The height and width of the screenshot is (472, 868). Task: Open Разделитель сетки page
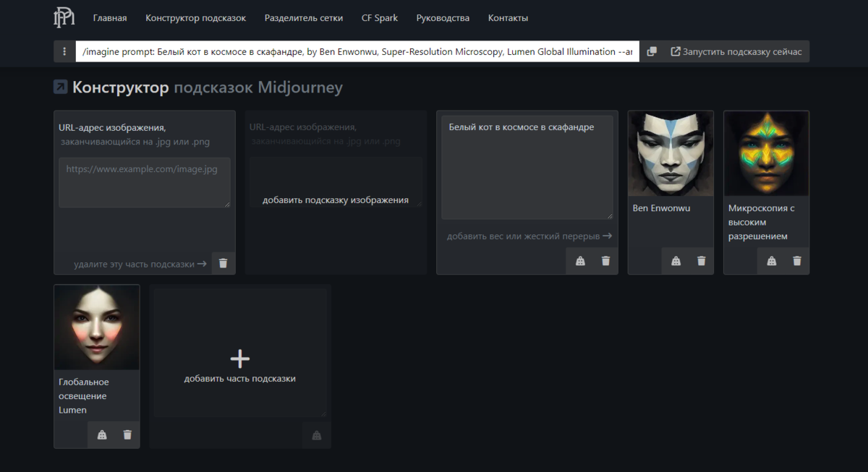[304, 18]
